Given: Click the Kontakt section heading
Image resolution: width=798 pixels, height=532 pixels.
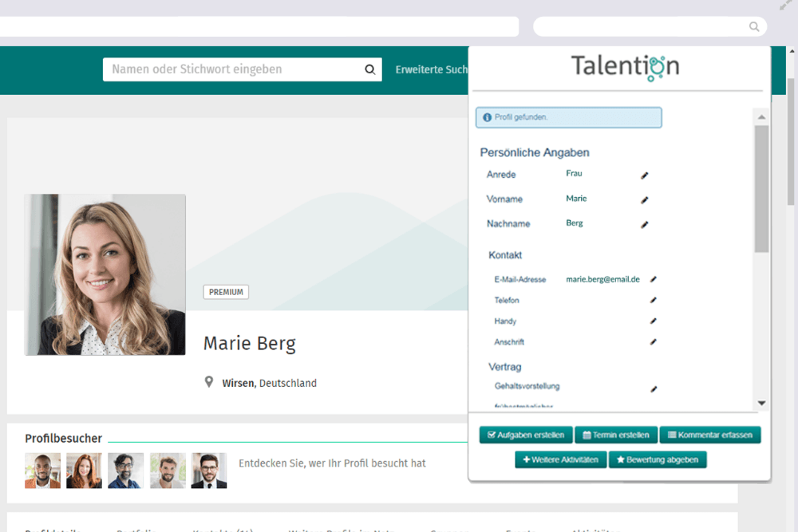Looking at the screenshot, I should (505, 254).
